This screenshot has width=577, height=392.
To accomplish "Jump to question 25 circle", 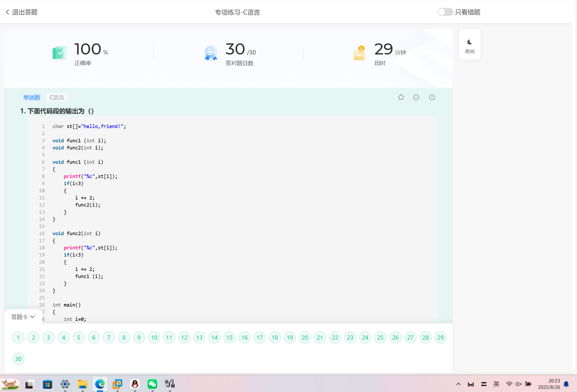I will click(x=380, y=338).
